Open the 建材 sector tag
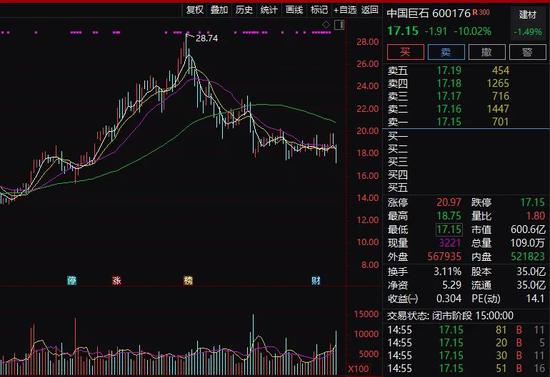This screenshot has width=550, height=377. [528, 15]
